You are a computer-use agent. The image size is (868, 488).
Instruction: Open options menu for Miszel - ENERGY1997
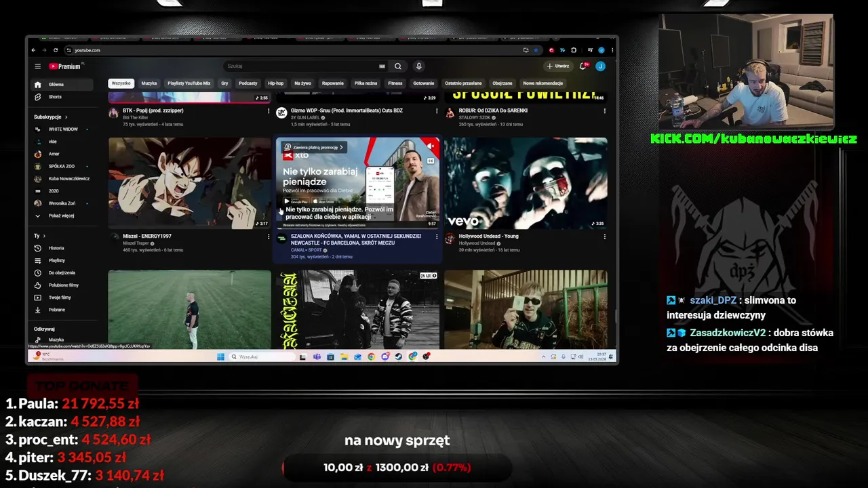click(268, 237)
